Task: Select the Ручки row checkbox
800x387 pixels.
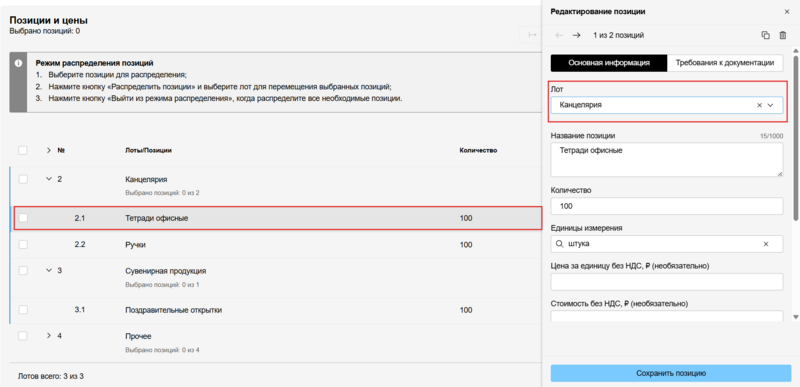Action: pyautogui.click(x=23, y=245)
